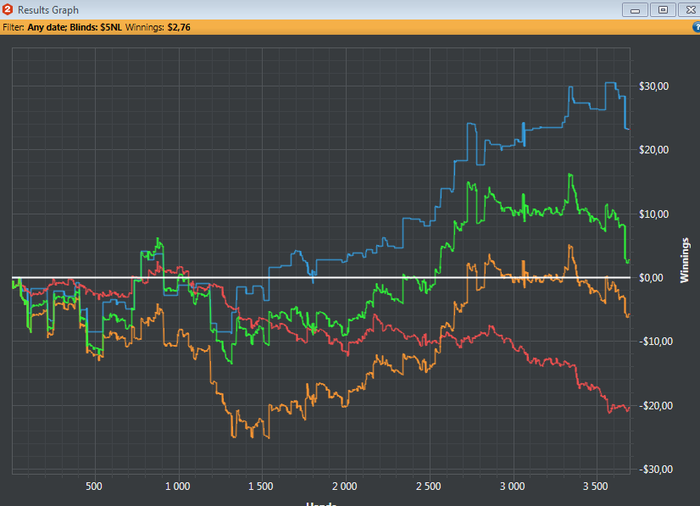Click the 3 000 hands axis label
Screen dimensions: 700x506
(512, 486)
